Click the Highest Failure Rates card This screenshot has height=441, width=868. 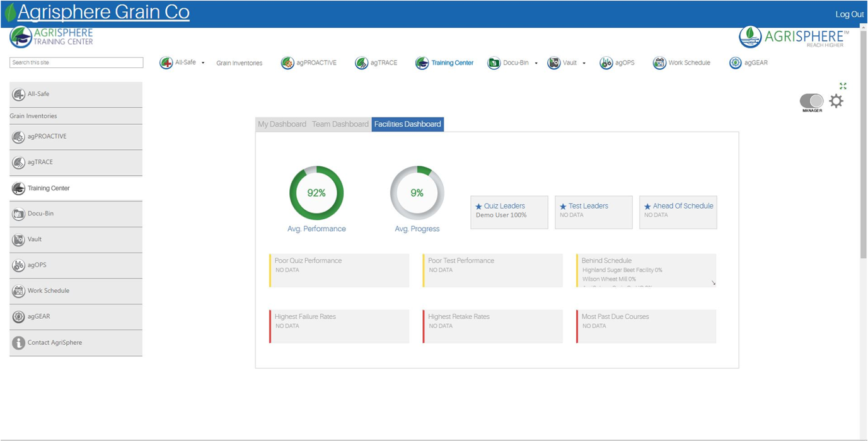pyautogui.click(x=339, y=326)
